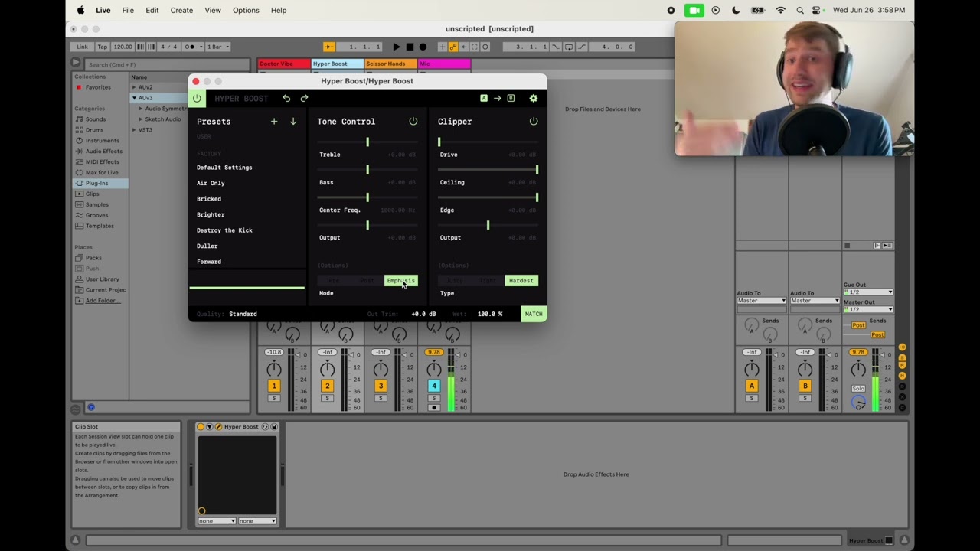Image resolution: width=980 pixels, height=551 pixels.
Task: Open the Options menu
Action: click(x=246, y=10)
